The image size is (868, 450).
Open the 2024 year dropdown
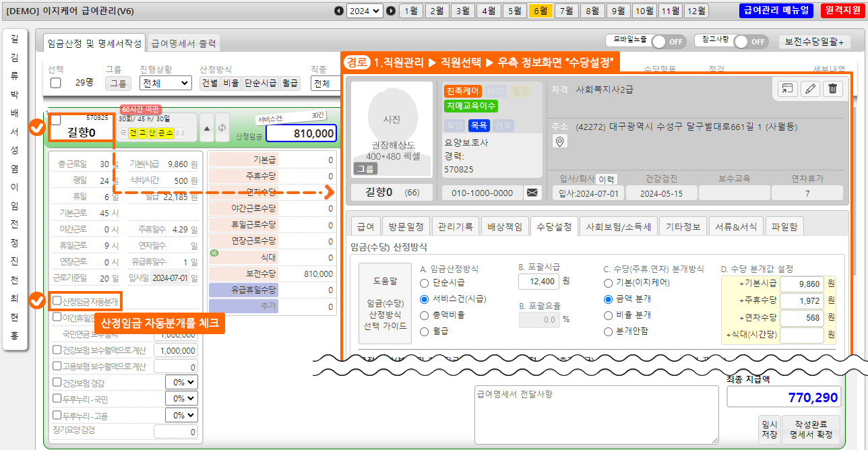tap(365, 11)
